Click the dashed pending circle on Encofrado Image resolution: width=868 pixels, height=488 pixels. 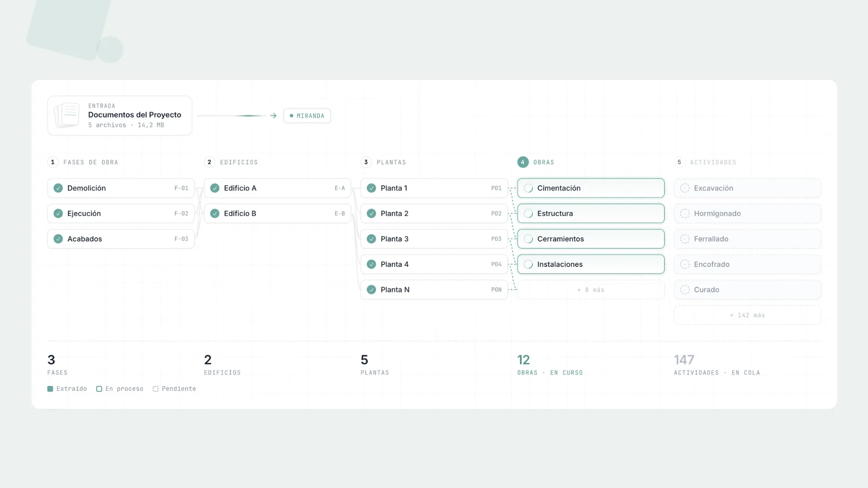(685, 264)
